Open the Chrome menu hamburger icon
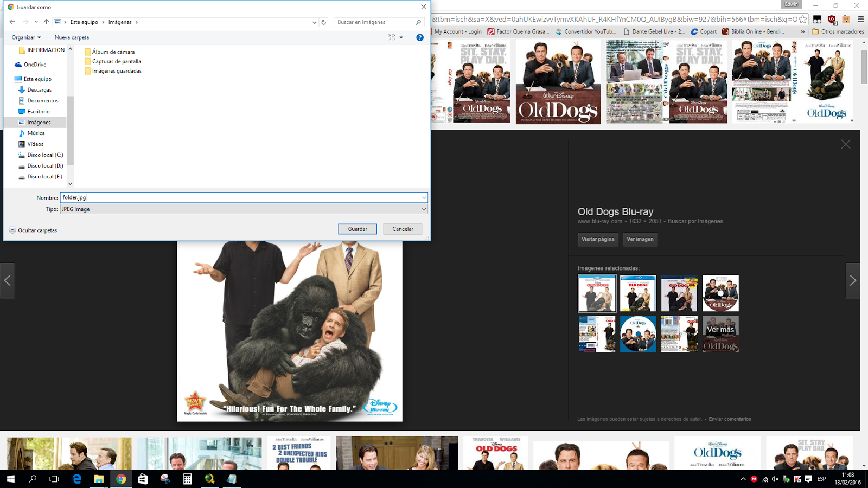The height and width of the screenshot is (488, 868). tap(860, 19)
